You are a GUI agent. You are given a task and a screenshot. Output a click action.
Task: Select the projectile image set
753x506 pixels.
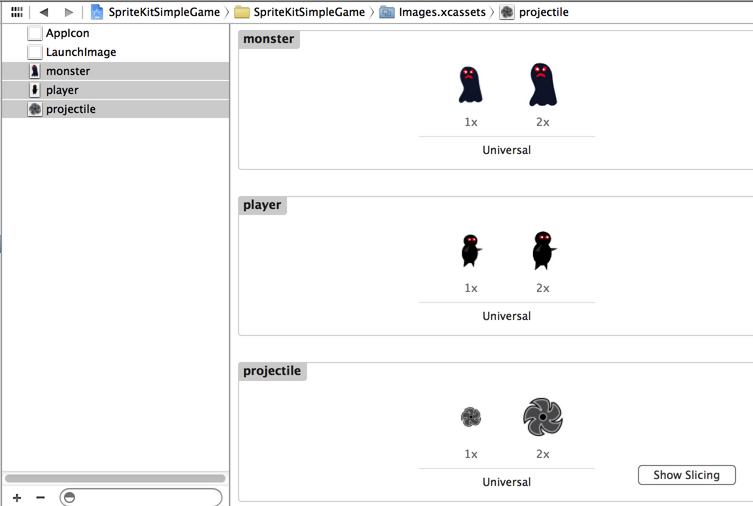70,109
